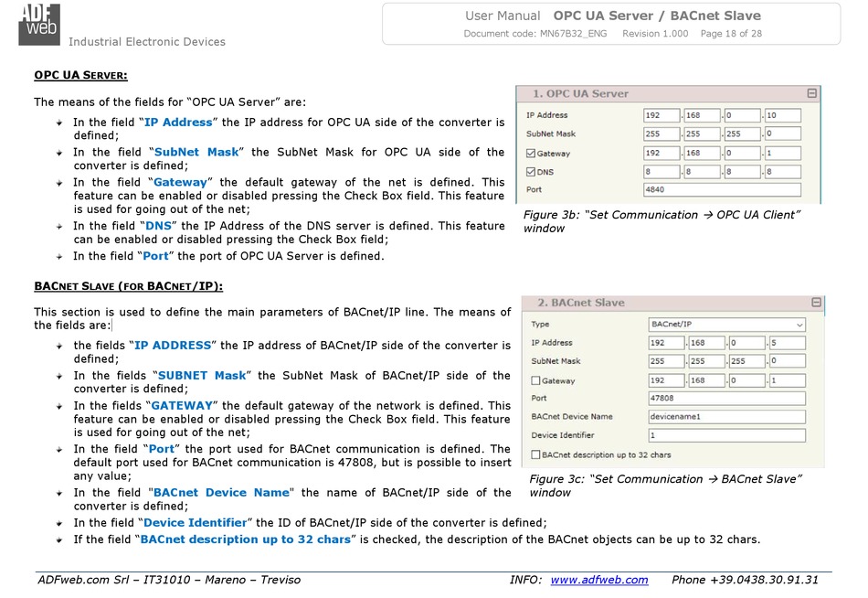Screen dimensions: 868x598
Task: Focus the Device Identifier field
Action: [x=727, y=435]
